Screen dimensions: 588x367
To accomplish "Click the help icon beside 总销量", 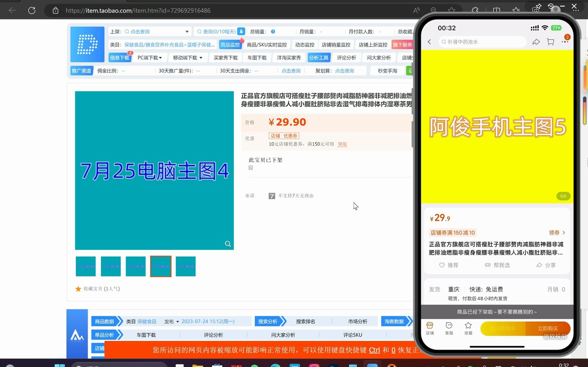I will (x=273, y=32).
